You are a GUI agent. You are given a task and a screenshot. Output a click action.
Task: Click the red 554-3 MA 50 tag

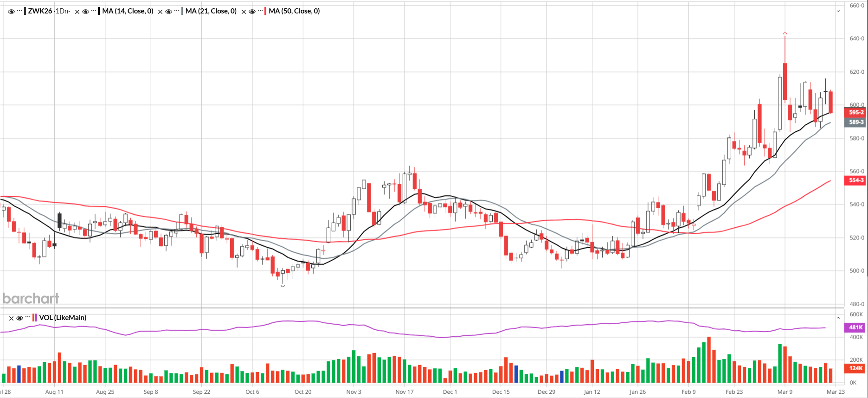pos(855,180)
